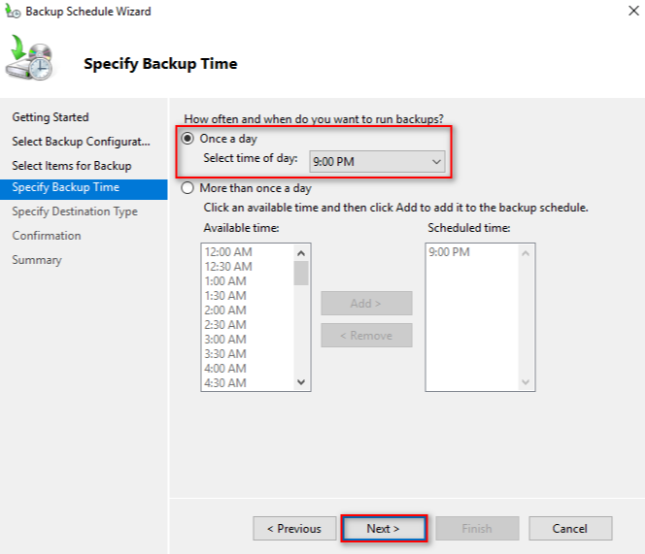
Task: Select 12:00 AM in Available time
Action: [x=228, y=252]
